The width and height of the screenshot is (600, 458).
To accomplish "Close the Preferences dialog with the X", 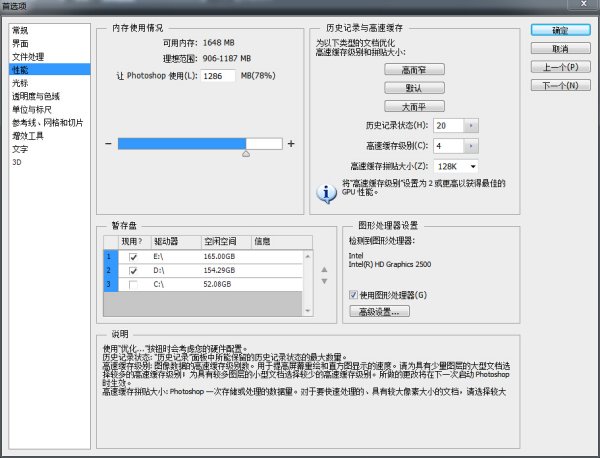I will [584, 4].
